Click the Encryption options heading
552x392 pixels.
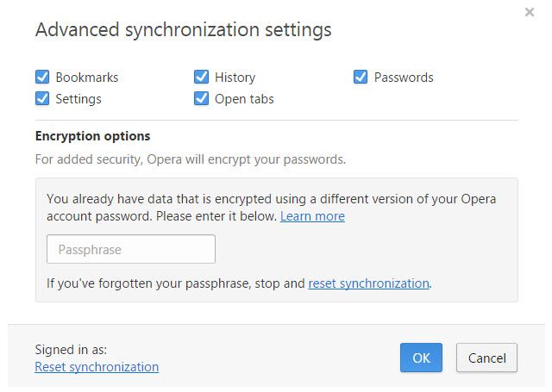click(x=92, y=136)
